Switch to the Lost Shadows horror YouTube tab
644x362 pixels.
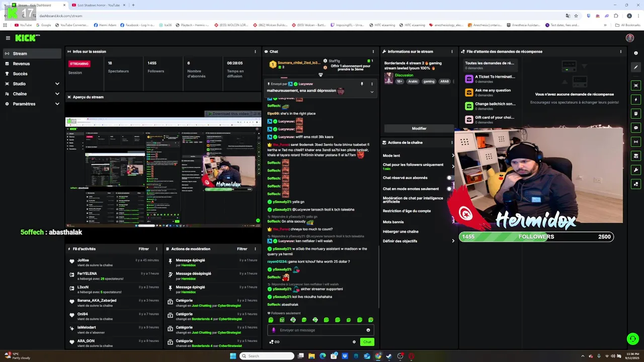click(x=99, y=5)
